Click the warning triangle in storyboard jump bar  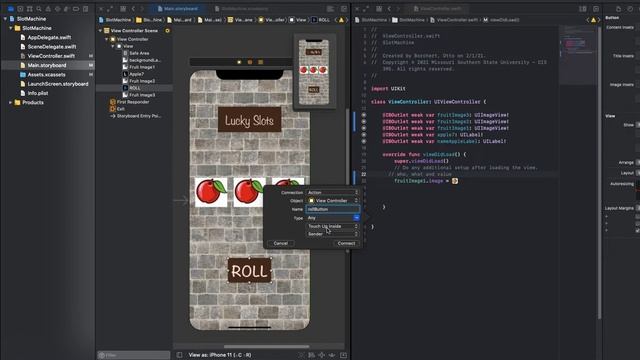click(x=342, y=20)
